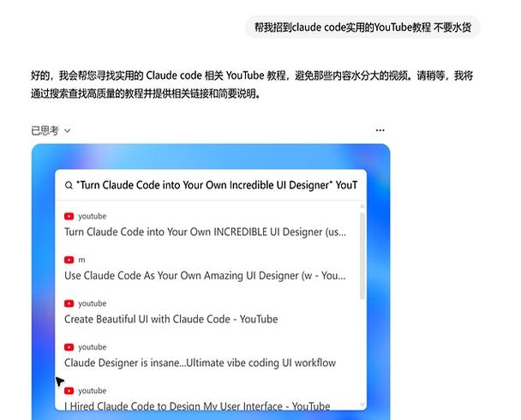Click the 'm' source label
This screenshot has height=420, width=521.
click(81, 260)
